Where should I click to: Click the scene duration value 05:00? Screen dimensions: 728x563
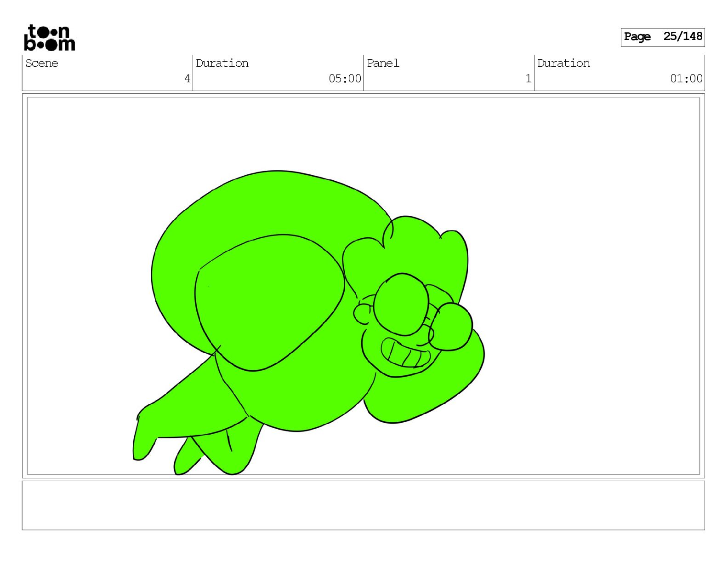[345, 79]
